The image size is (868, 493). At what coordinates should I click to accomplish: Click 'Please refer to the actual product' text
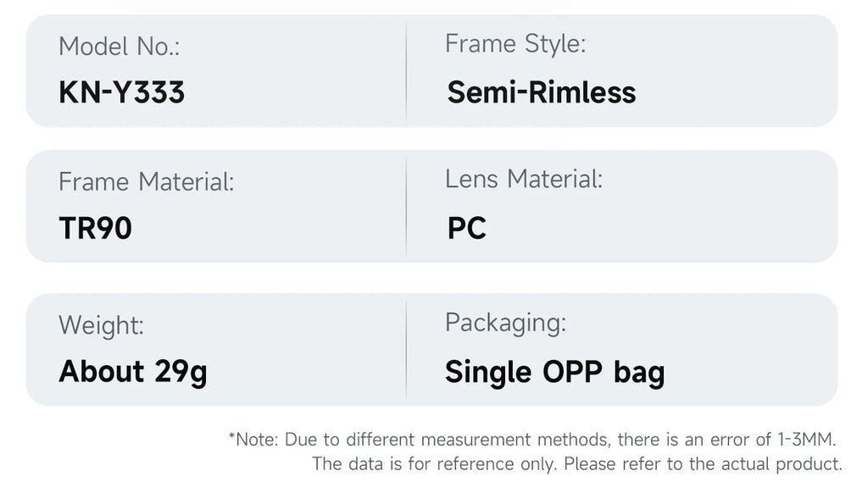703,463
